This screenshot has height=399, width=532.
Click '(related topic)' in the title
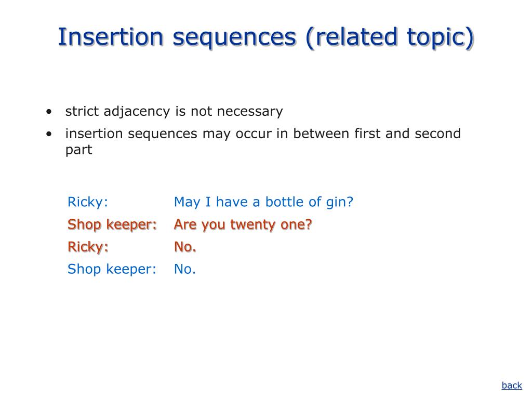click(x=390, y=37)
